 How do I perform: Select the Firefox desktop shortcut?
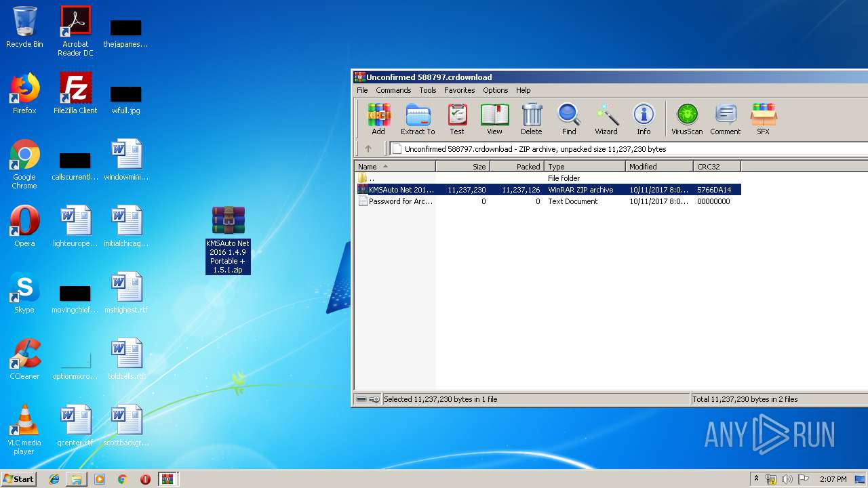coord(24,94)
